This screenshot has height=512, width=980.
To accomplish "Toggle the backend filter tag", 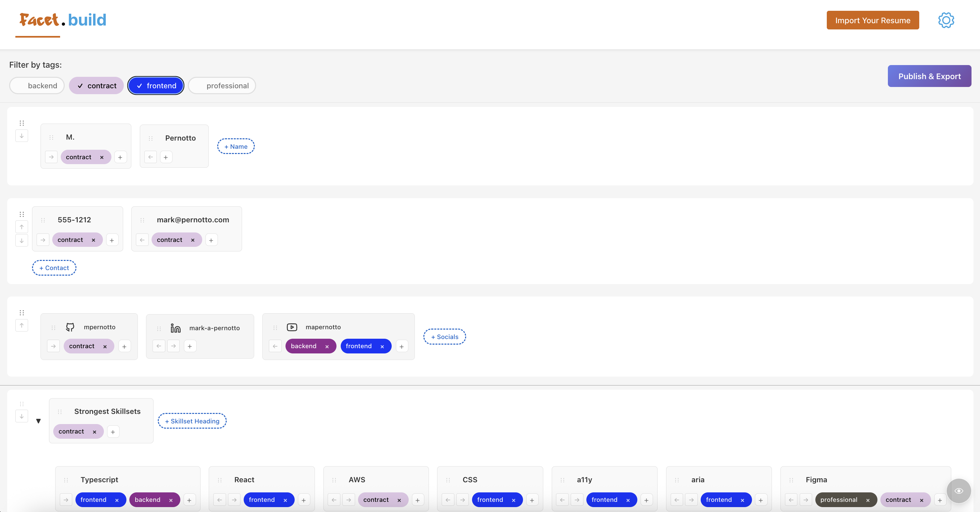I will coord(37,86).
